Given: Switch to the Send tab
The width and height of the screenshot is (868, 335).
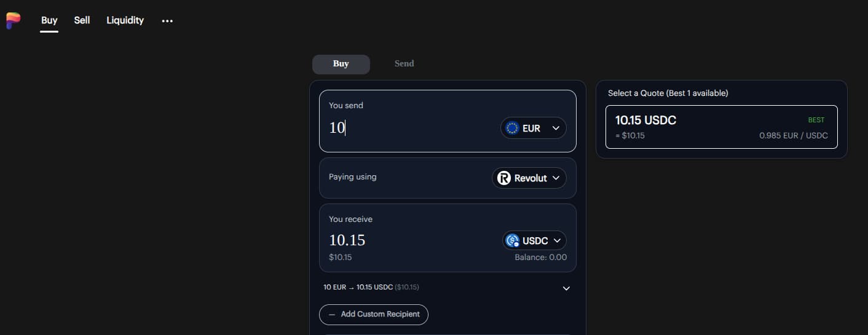Looking at the screenshot, I should (404, 63).
